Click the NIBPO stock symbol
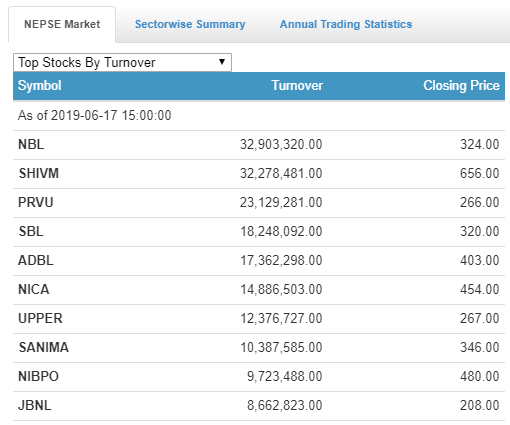 click(x=38, y=376)
